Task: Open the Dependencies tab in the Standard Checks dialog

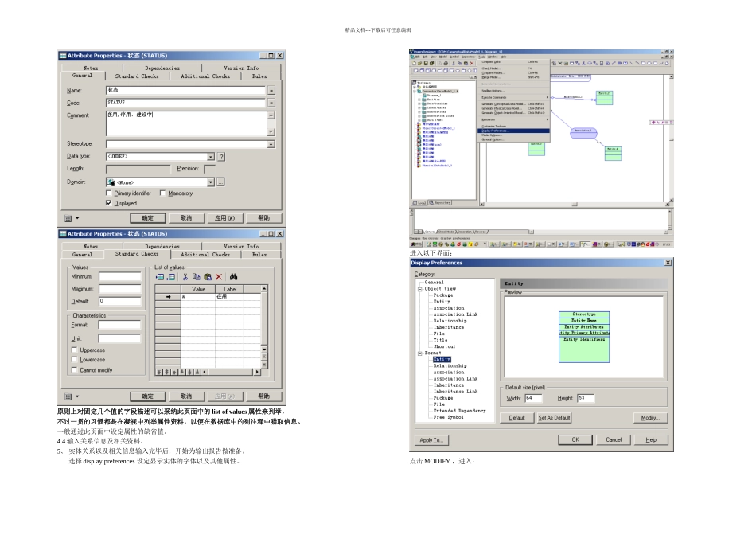Action: click(x=162, y=247)
